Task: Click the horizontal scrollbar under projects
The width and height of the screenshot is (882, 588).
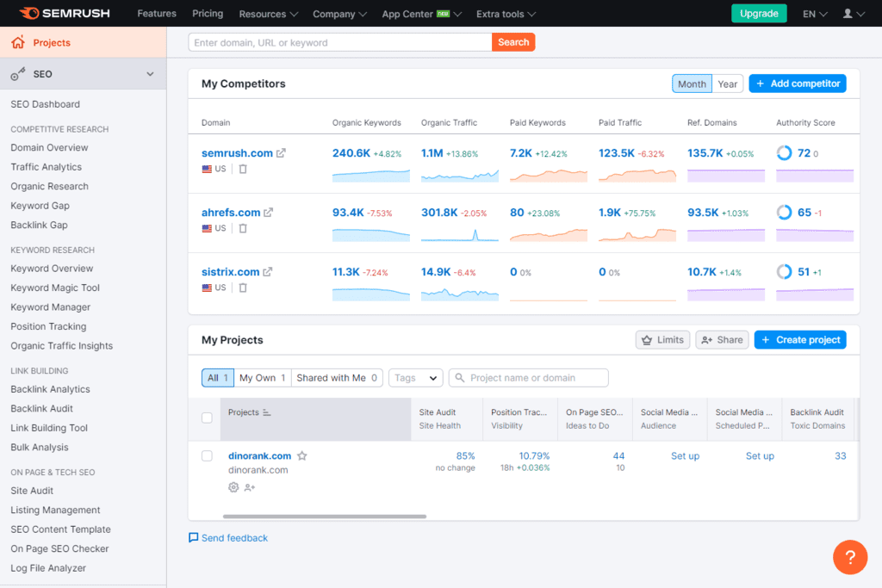Action: (x=325, y=516)
